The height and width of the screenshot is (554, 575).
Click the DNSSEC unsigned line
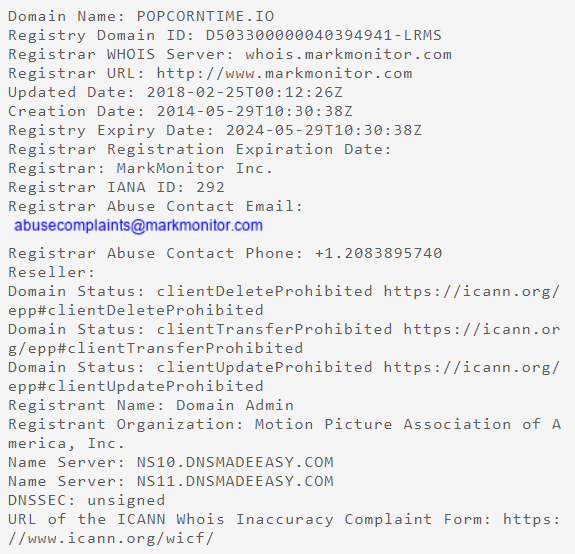coord(87,500)
